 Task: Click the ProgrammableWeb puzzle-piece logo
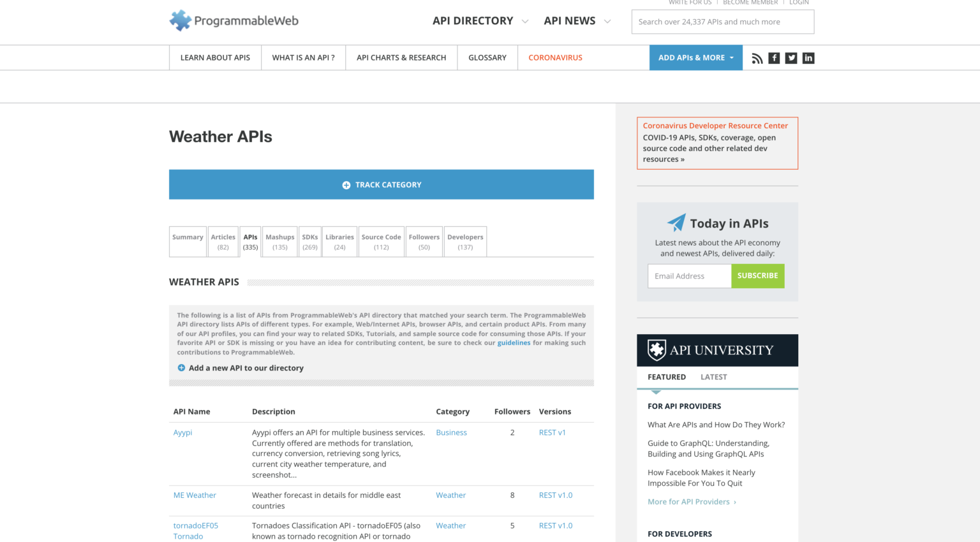181,20
